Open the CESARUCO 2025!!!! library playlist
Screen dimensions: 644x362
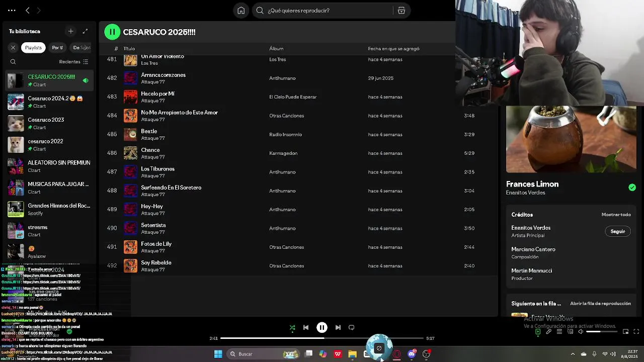pyautogui.click(x=49, y=80)
